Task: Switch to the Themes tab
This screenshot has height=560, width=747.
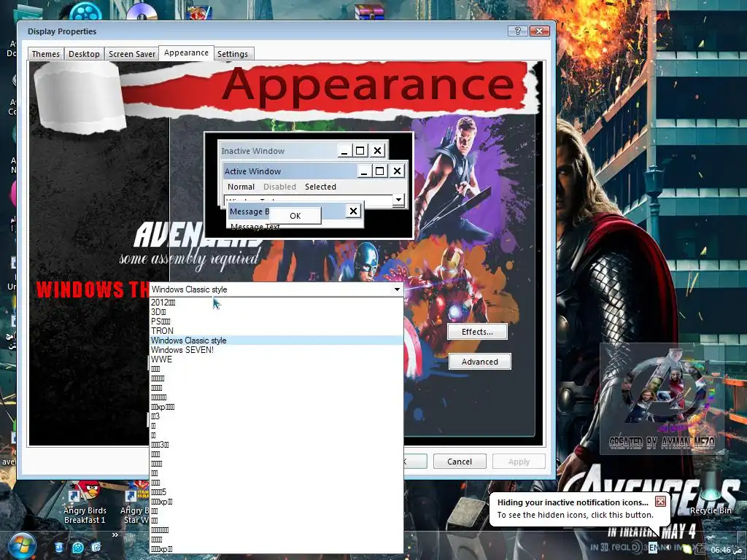Action: tap(46, 54)
